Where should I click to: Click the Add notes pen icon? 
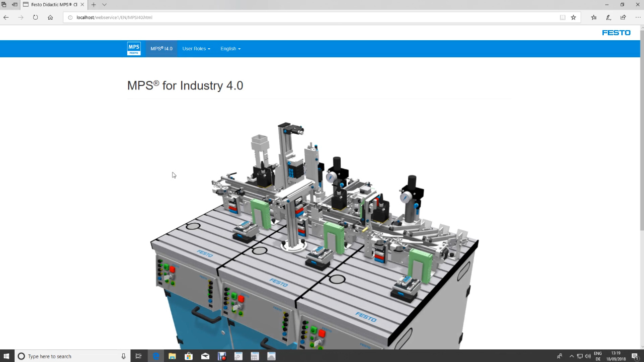tap(608, 17)
